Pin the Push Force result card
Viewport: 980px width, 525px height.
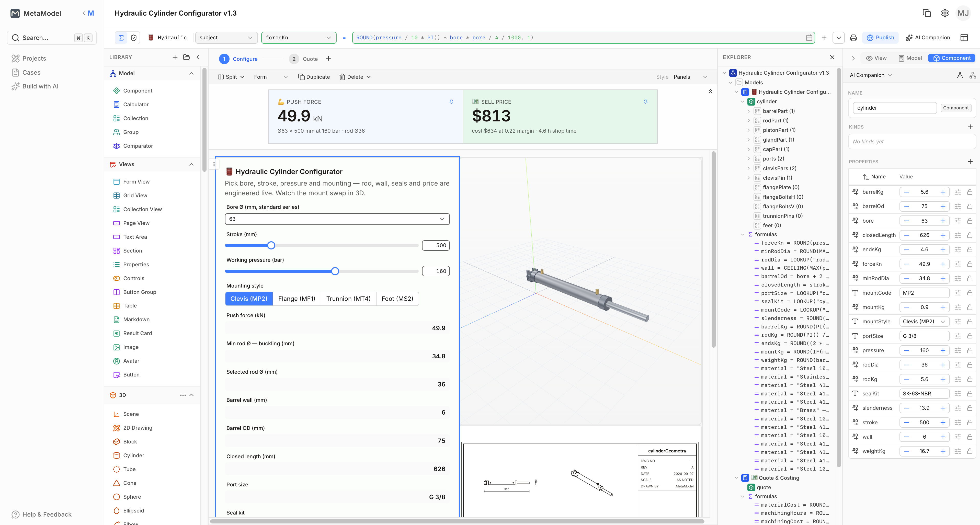451,102
